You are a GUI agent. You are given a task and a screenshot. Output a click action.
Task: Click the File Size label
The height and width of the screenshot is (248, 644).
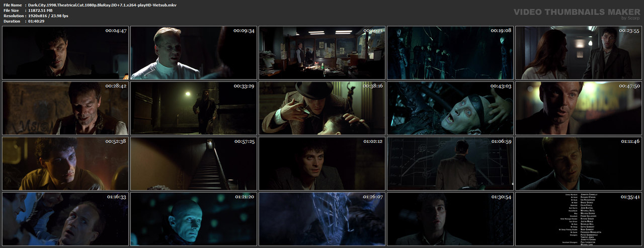tap(11, 10)
